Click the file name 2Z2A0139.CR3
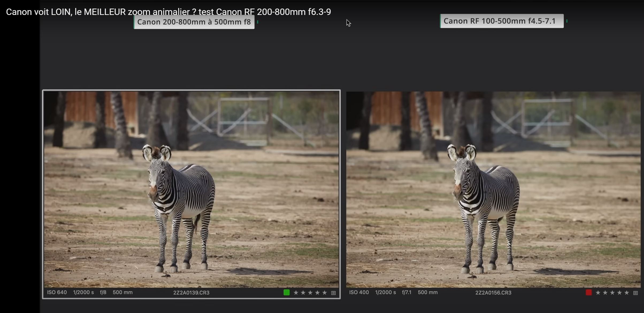The image size is (644, 313). click(191, 293)
